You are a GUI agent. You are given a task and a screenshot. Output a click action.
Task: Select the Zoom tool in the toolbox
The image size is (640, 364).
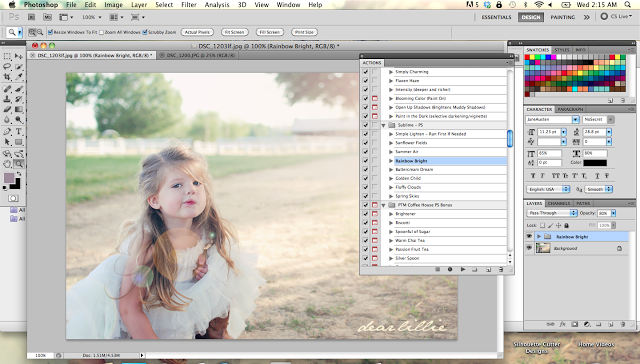19,164
